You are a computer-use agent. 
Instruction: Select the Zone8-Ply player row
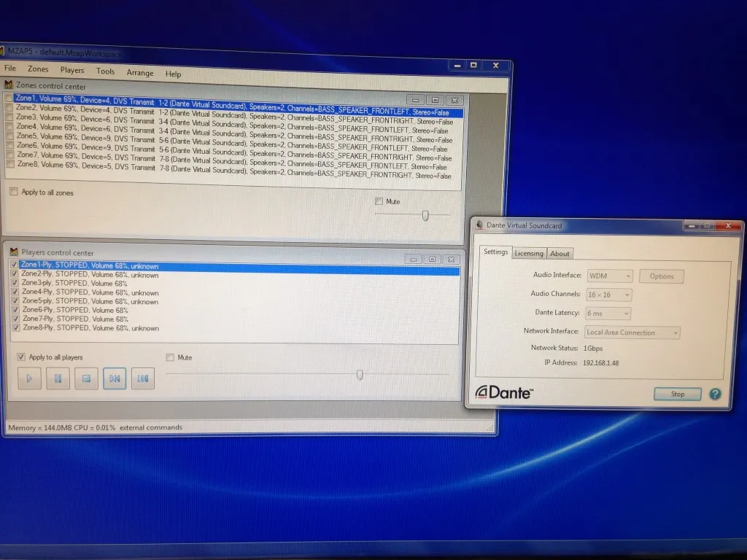coord(239,328)
